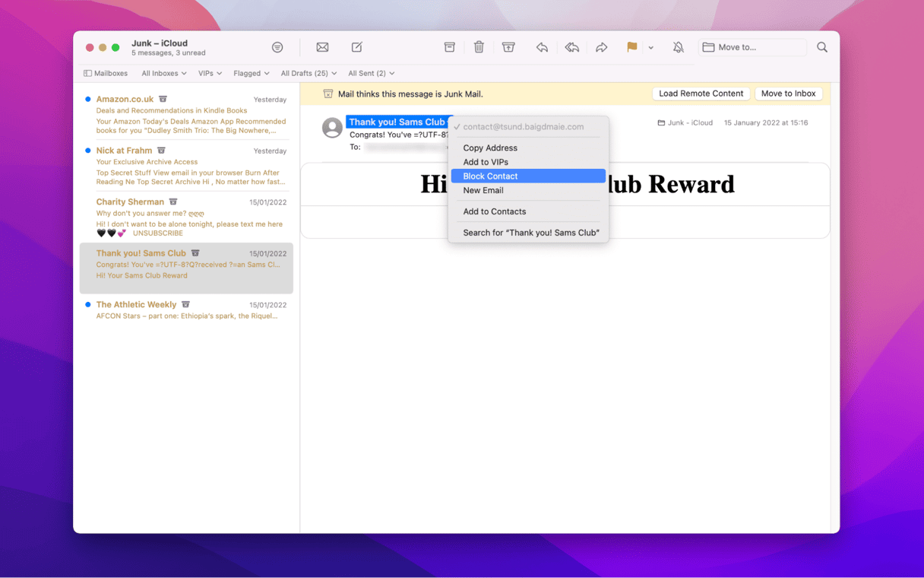Get new mail with the envelope icon
Viewport: 924px width, 578px height.
pyautogui.click(x=322, y=47)
